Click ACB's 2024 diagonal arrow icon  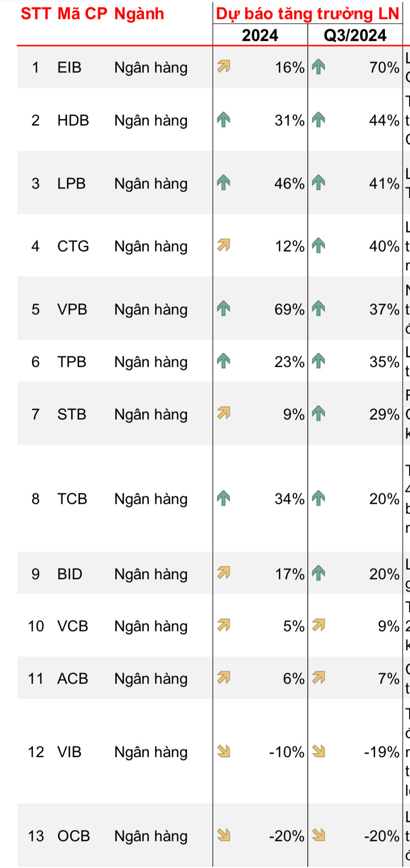coord(224,678)
